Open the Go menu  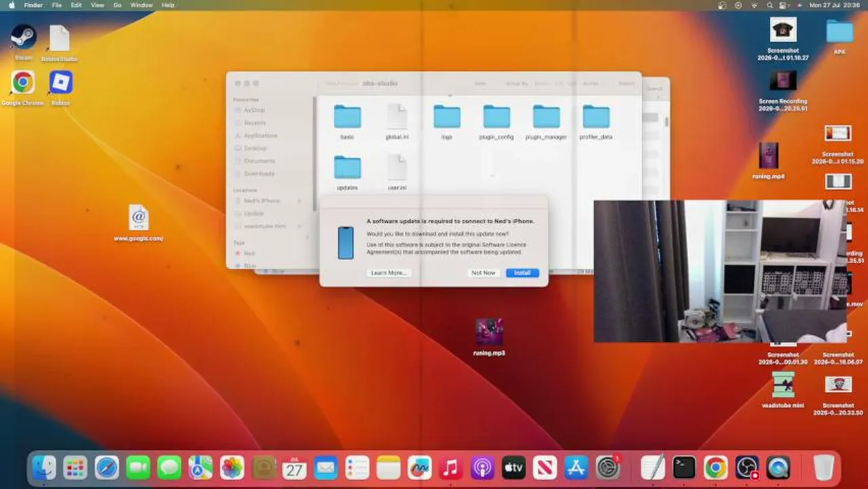click(x=117, y=5)
